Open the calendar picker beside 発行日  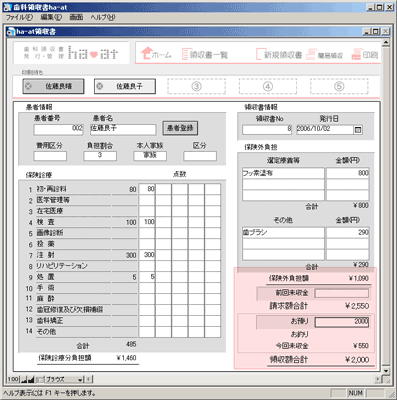(358, 130)
